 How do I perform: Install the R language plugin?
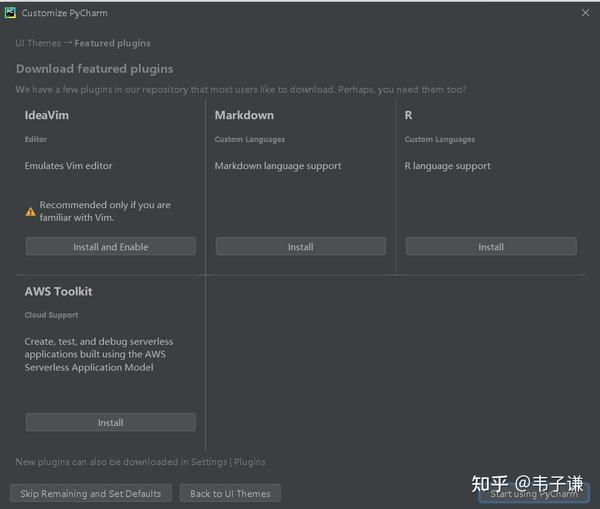tap(491, 247)
